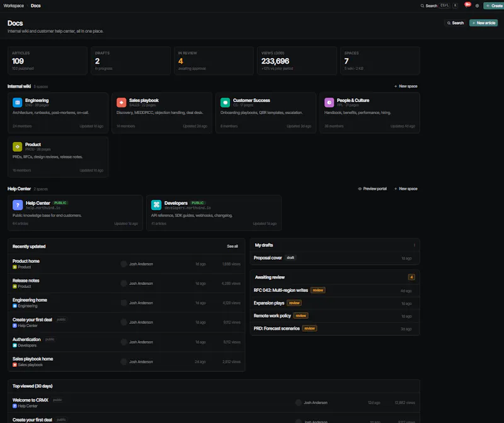Click the Engineering tag icon under Engineering home
Screen dimensions: 504x423
pos(14,306)
